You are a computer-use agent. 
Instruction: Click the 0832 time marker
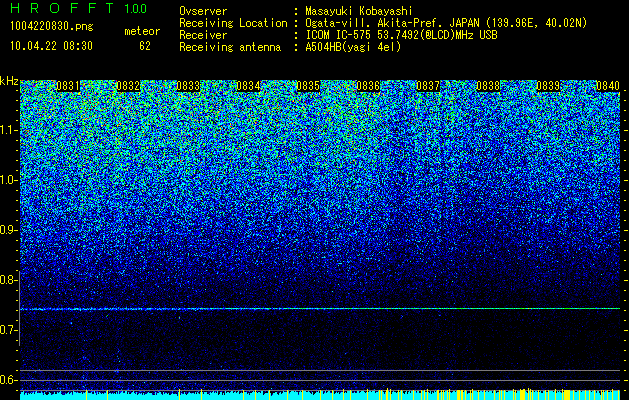[x=128, y=86]
